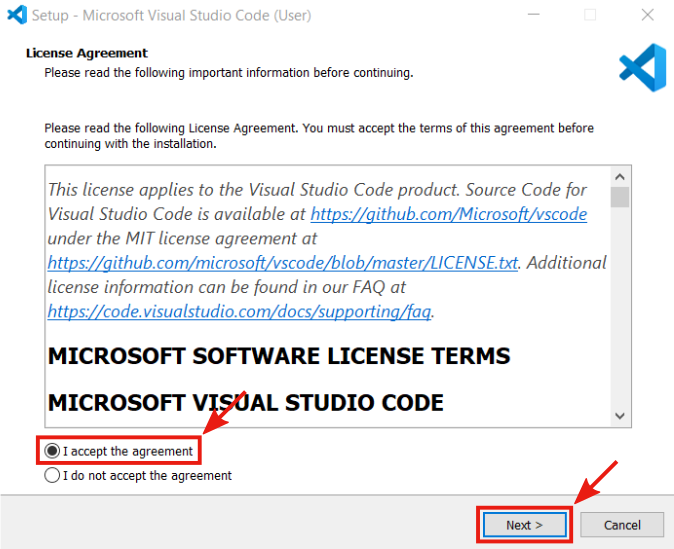Click the VS Code icon in title bar
This screenshot has height=549, width=674.
click(x=16, y=15)
